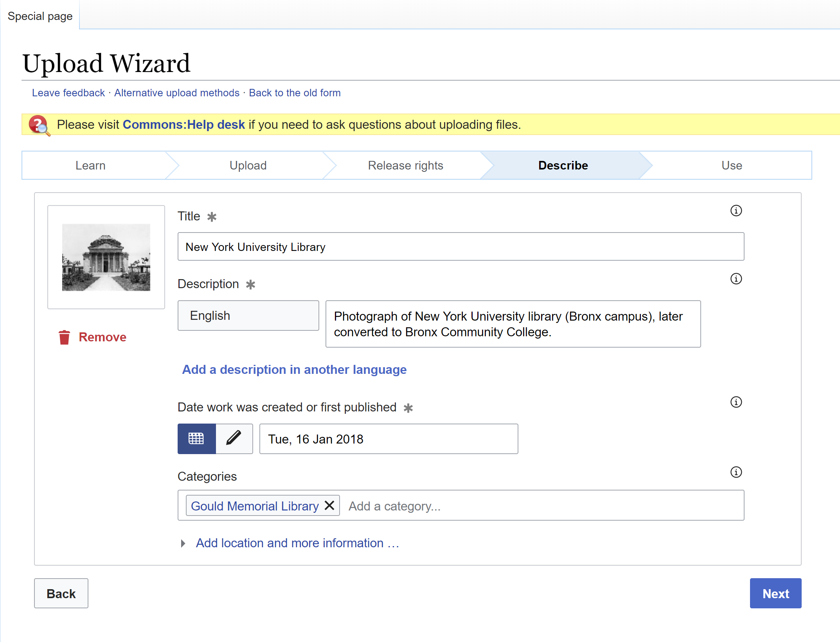
Task: Go to the Upload step
Action: click(248, 165)
